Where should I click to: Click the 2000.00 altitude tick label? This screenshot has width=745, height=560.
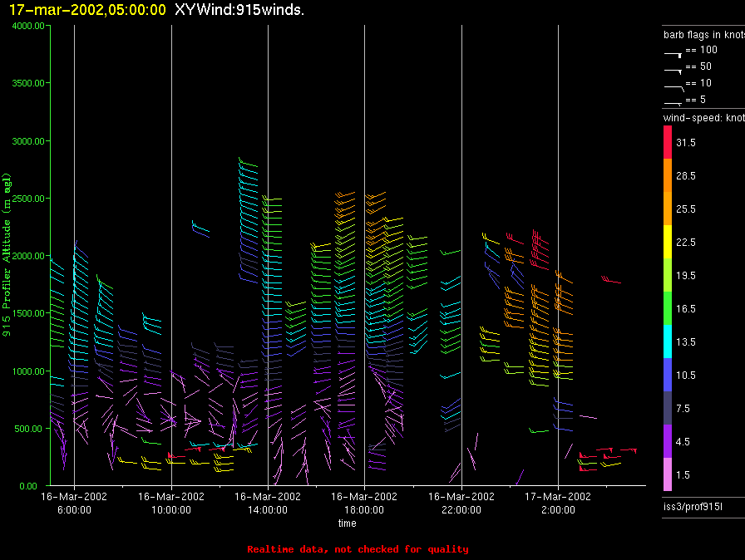click(x=28, y=256)
